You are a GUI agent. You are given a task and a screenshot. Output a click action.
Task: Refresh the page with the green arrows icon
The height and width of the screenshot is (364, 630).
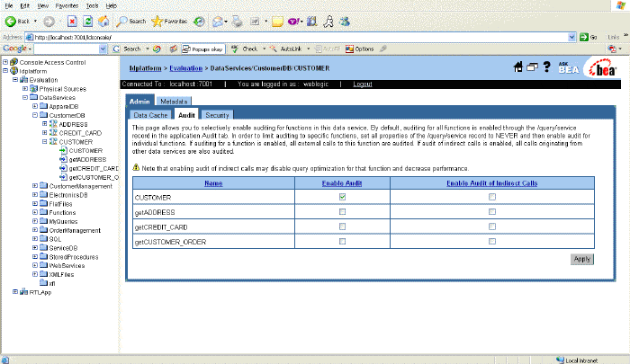point(87,22)
